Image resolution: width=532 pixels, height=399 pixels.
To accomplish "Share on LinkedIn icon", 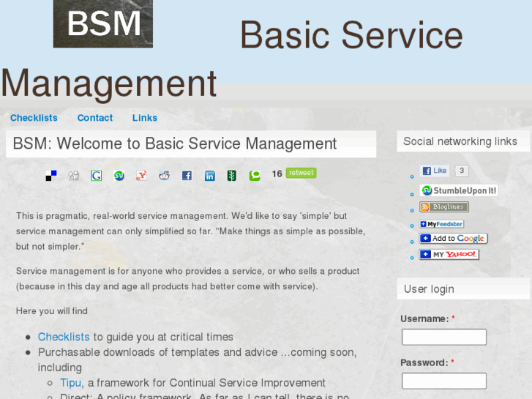I will (210, 176).
